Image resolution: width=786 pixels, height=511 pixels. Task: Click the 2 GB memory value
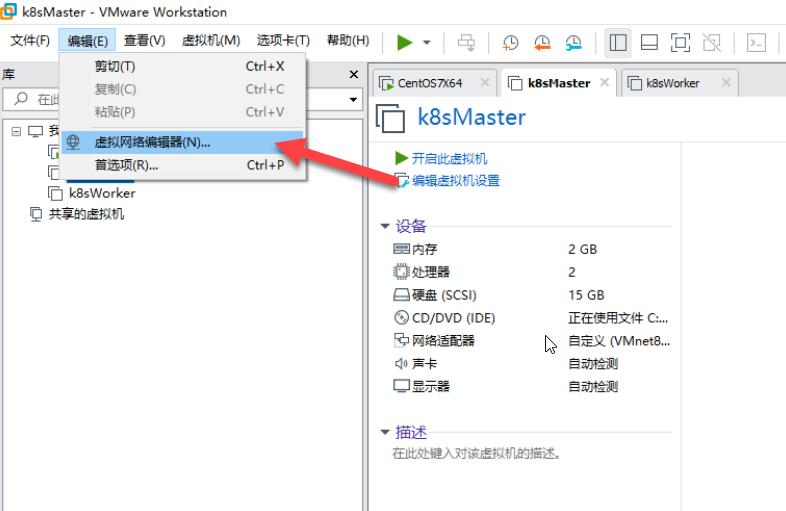tap(582, 249)
